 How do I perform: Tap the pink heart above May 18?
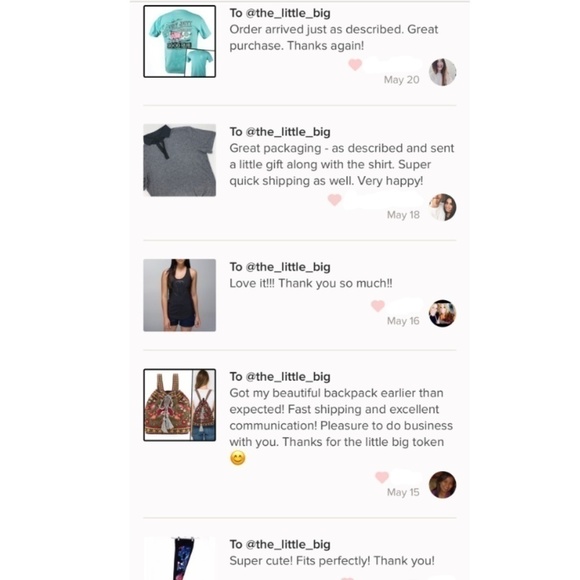(334, 200)
